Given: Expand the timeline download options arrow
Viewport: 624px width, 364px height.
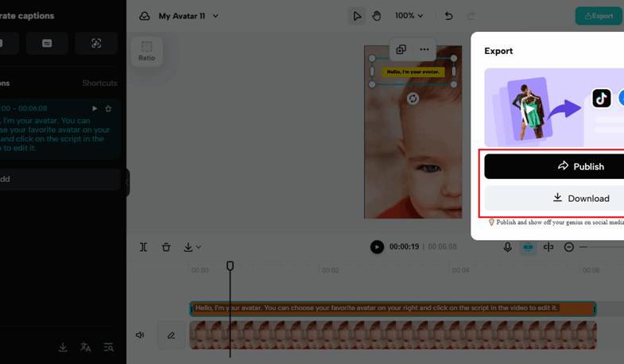Looking at the screenshot, I should click(x=199, y=247).
